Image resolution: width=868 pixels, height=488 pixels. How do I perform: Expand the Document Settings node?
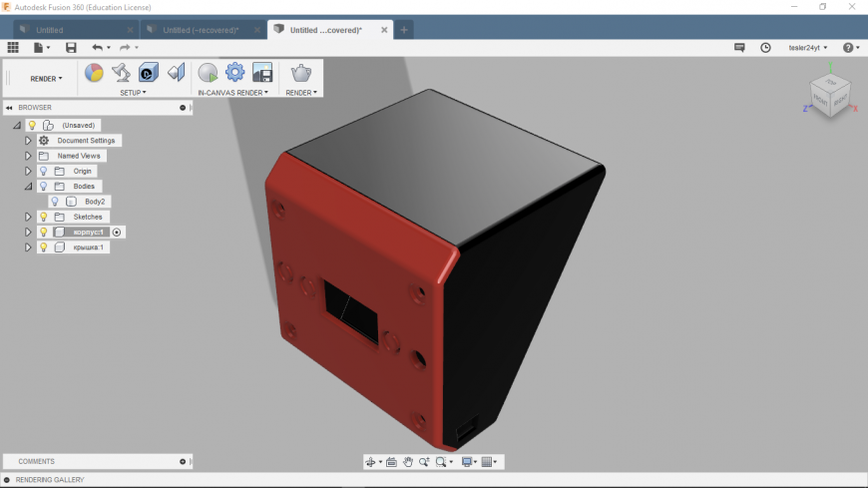pyautogui.click(x=29, y=141)
